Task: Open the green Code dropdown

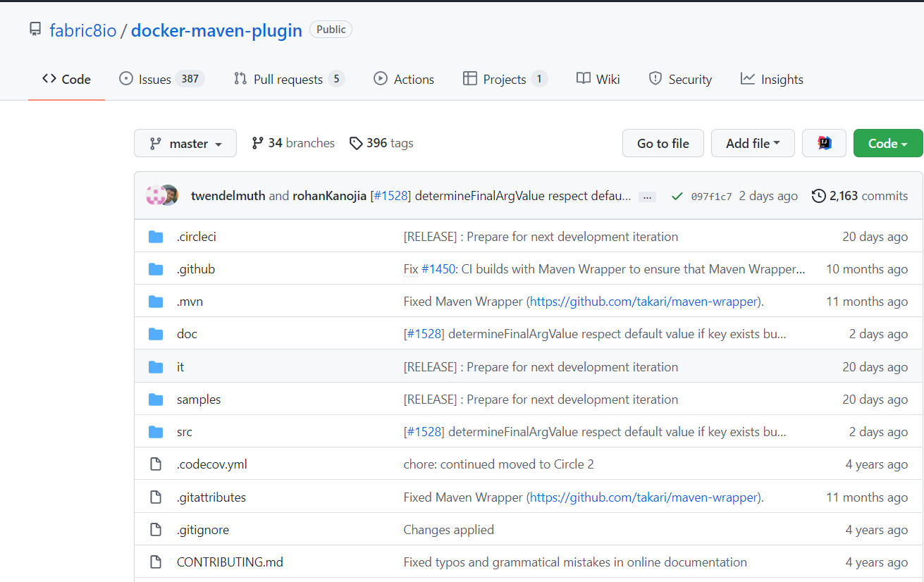Action: point(887,142)
